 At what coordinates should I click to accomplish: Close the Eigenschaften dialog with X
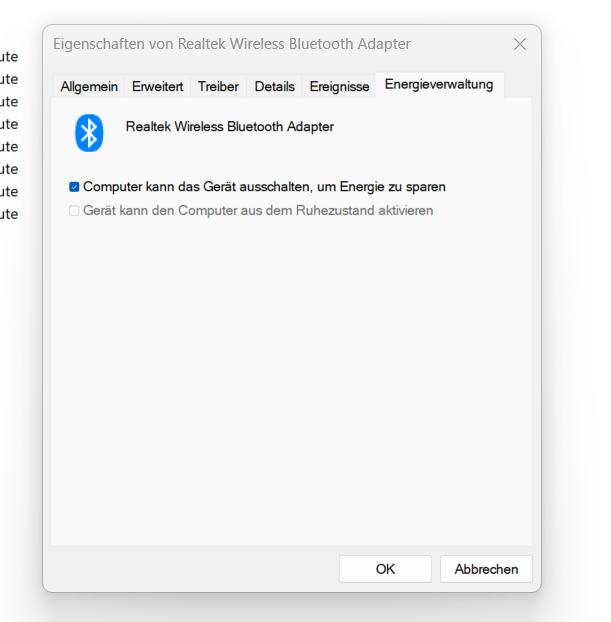tap(520, 44)
